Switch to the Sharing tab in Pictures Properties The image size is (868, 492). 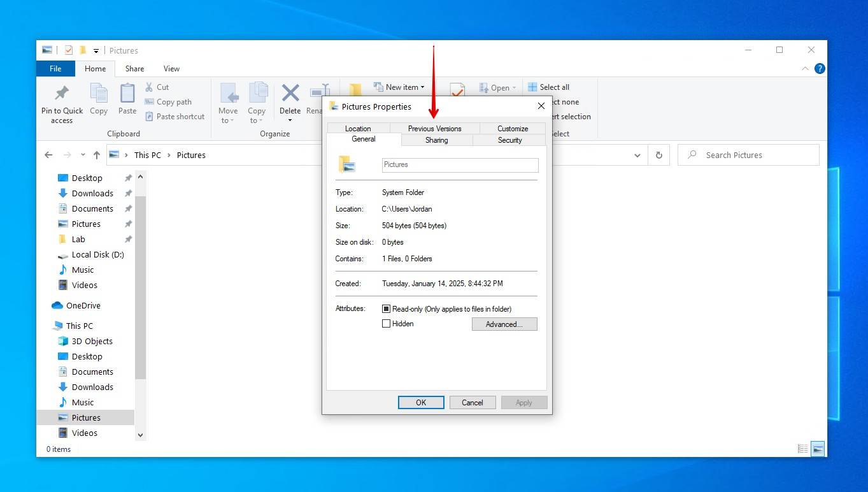click(x=436, y=140)
